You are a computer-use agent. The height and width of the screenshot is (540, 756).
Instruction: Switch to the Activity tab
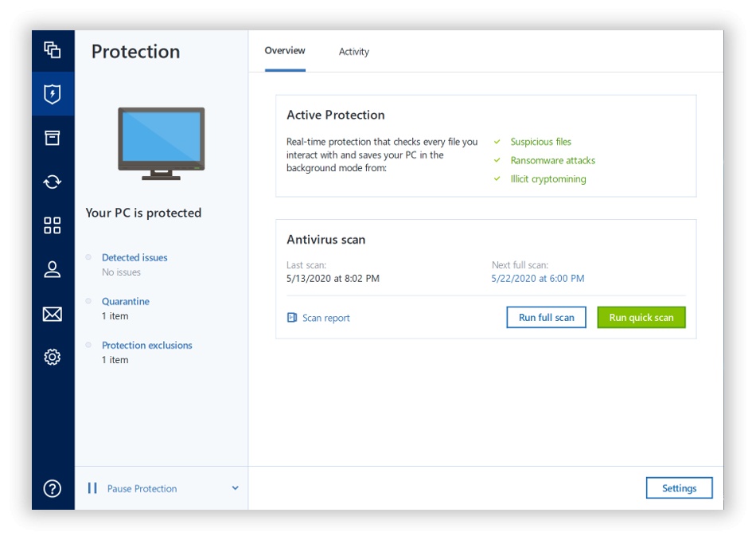click(x=353, y=52)
